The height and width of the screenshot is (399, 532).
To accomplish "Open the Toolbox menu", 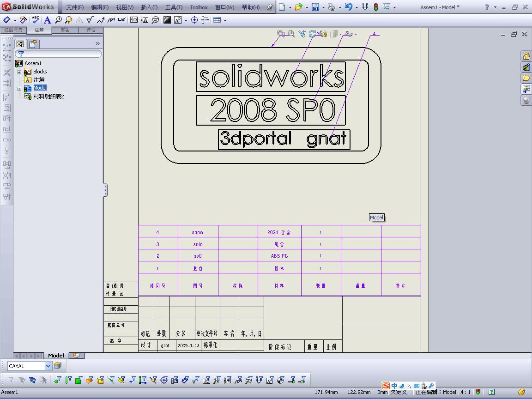I will point(199,7).
